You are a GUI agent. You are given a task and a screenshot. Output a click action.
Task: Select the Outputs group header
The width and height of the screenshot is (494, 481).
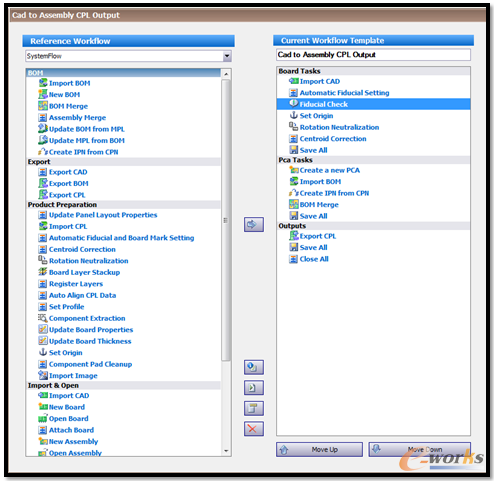pyautogui.click(x=373, y=226)
